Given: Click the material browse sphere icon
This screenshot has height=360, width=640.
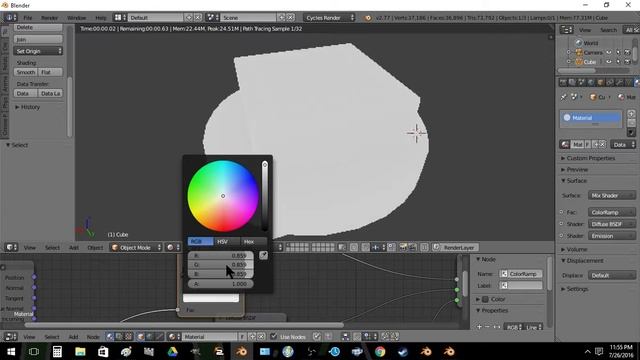Looking at the screenshot, I should pyautogui.click(x=565, y=144).
